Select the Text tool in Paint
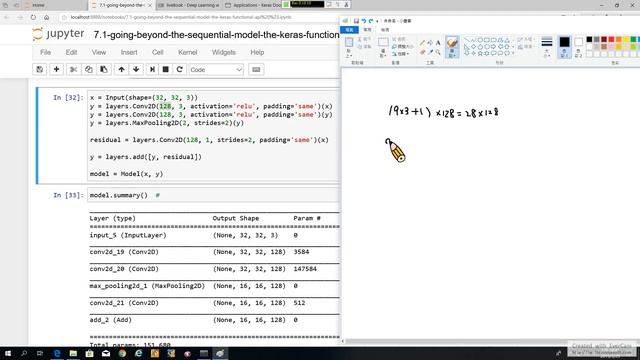640x360 pixels. click(x=438, y=43)
